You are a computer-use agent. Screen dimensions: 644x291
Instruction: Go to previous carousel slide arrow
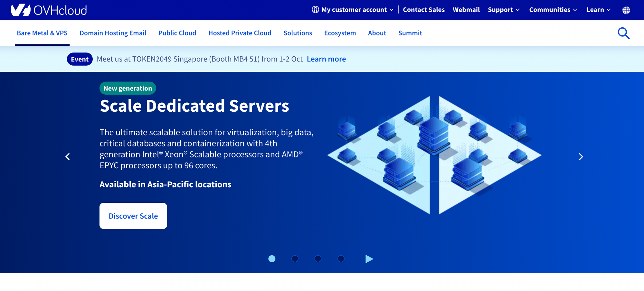click(68, 156)
